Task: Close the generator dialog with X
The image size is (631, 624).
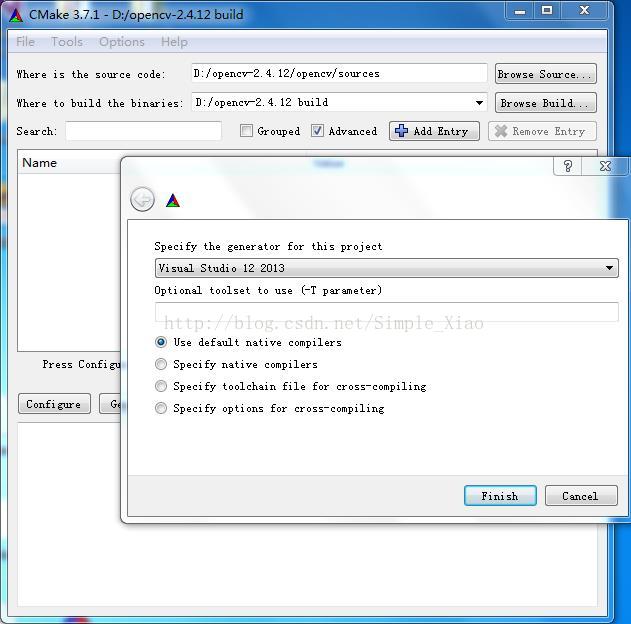Action: coord(605,166)
